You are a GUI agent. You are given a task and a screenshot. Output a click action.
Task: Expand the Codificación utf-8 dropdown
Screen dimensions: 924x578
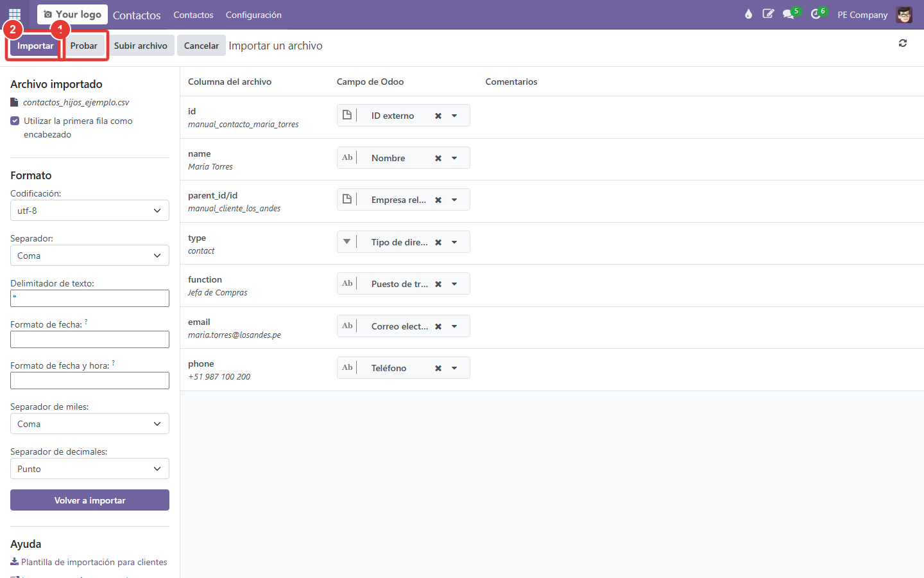(90, 211)
